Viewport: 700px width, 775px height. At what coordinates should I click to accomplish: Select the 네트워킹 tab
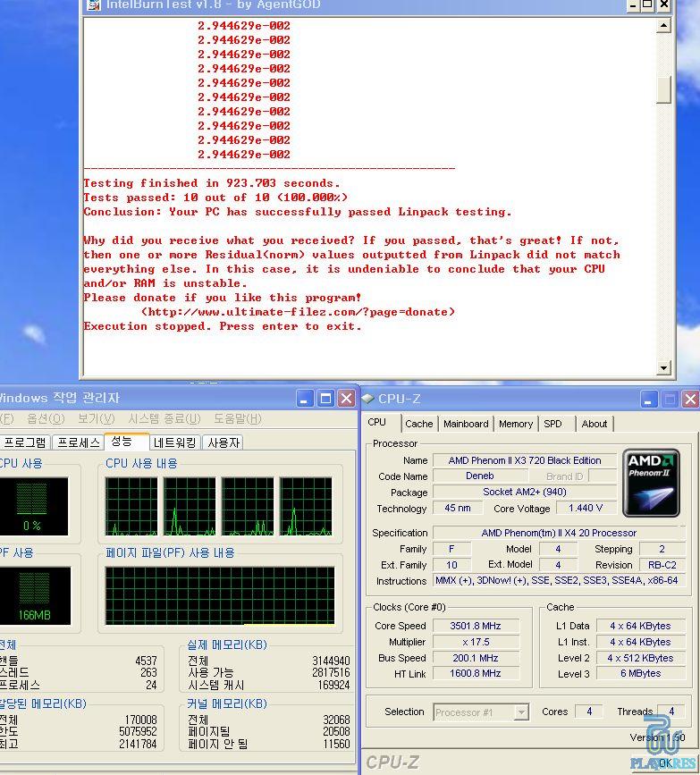(x=175, y=442)
